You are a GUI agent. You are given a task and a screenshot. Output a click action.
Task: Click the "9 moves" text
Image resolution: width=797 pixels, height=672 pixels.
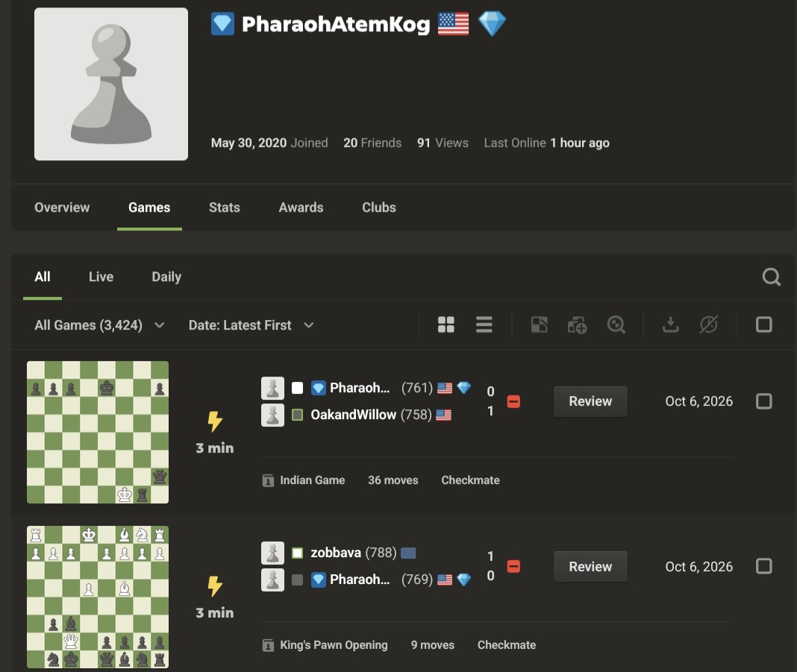tap(433, 644)
